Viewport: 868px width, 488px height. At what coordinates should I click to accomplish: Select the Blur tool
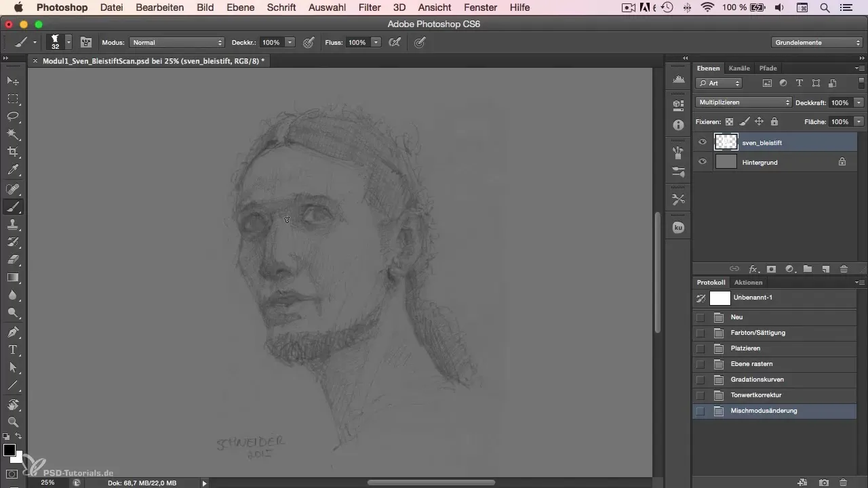tap(13, 295)
